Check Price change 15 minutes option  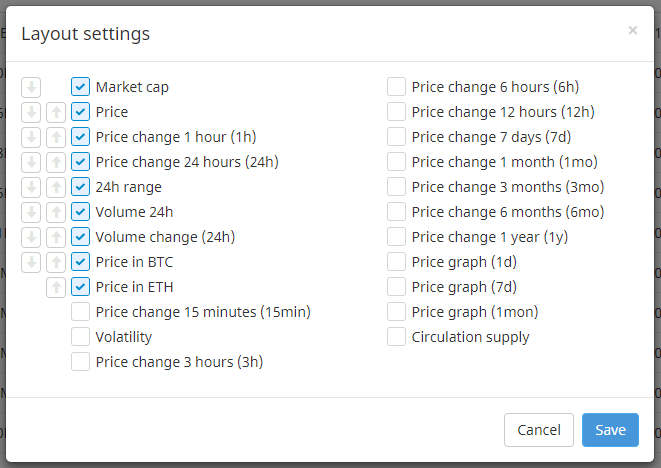(x=81, y=312)
